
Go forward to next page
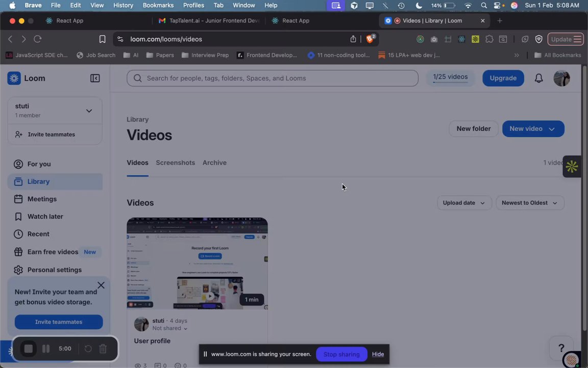[x=23, y=39]
